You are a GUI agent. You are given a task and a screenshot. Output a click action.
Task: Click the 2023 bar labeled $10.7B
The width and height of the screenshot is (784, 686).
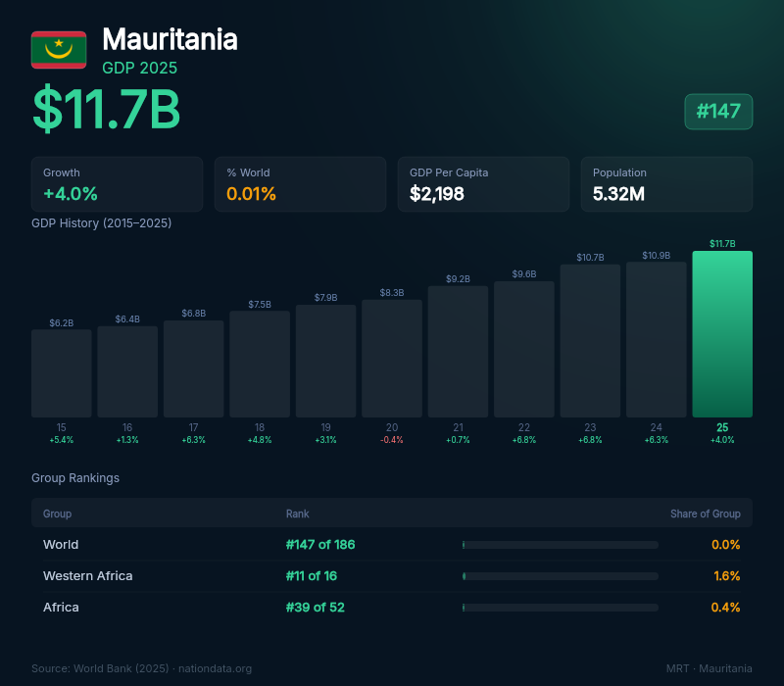point(590,340)
